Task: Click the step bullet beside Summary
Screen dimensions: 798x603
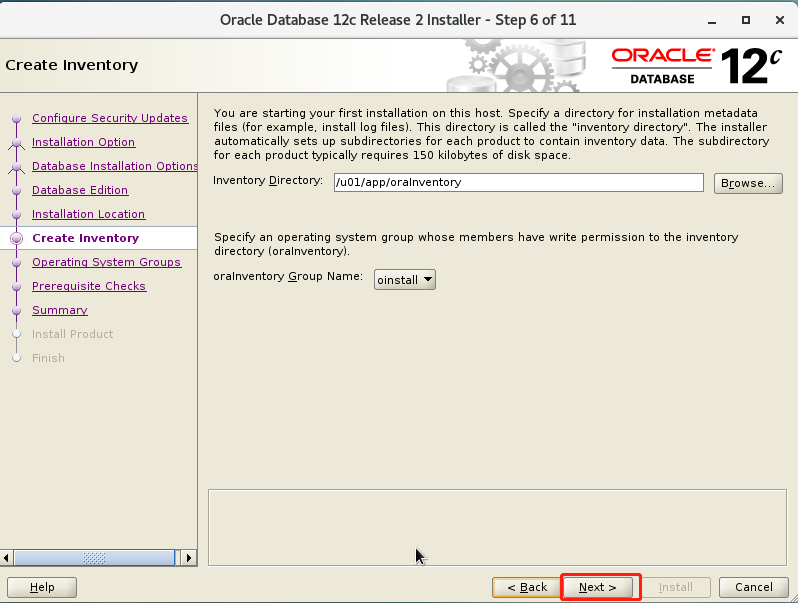Action: point(16,310)
